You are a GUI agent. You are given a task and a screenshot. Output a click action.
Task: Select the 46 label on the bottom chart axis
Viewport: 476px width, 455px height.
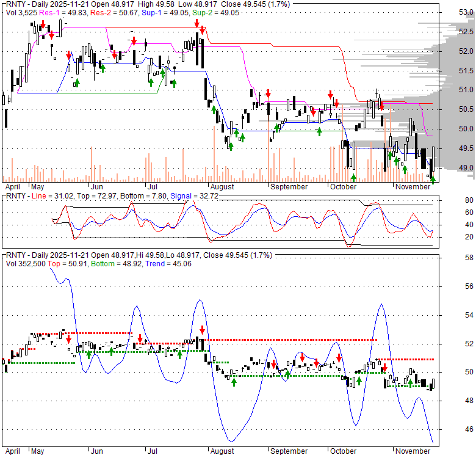(469, 429)
